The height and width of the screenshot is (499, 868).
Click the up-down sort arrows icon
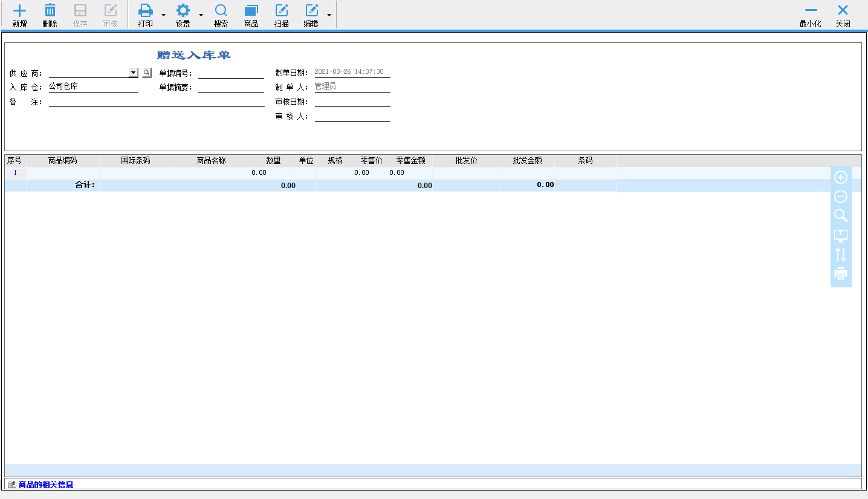pos(841,255)
